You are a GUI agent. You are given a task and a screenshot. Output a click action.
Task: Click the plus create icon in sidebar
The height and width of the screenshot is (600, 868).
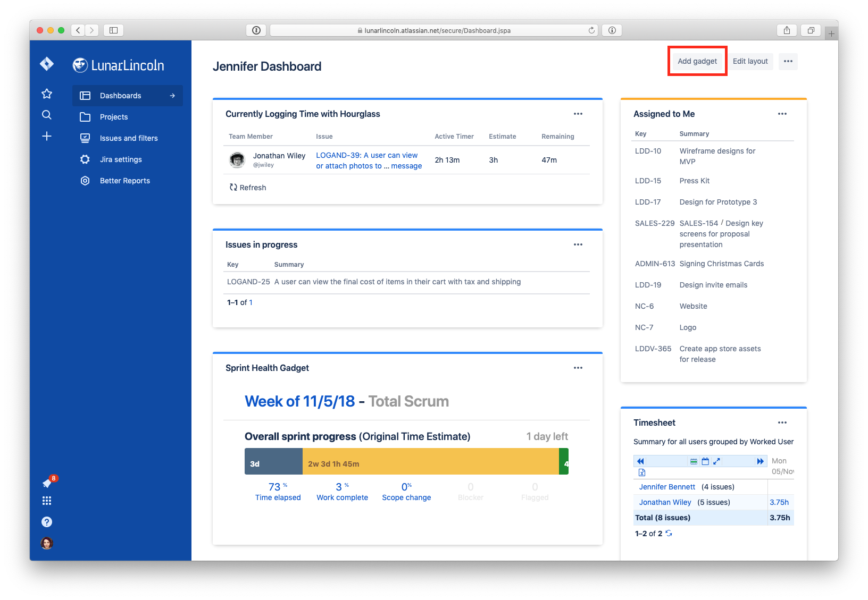(x=47, y=136)
